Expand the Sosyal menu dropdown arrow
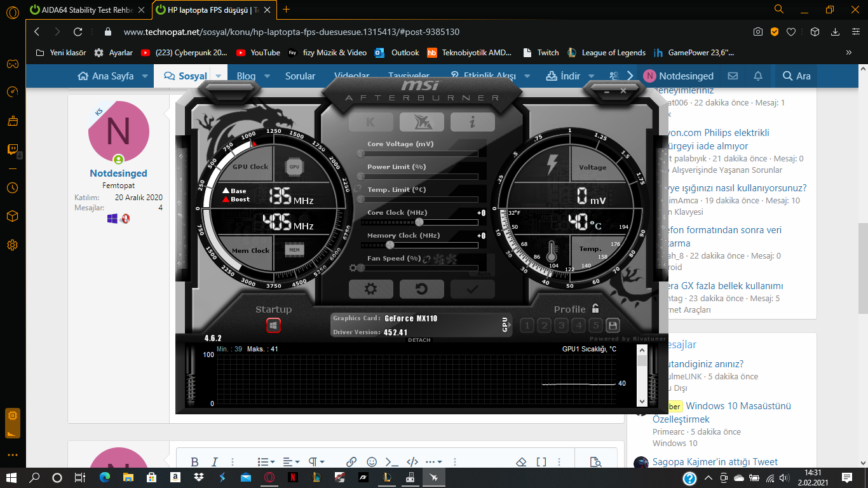 pos(219,76)
